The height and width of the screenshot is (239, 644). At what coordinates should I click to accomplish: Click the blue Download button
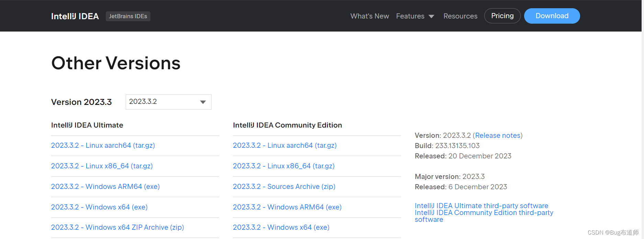click(552, 16)
